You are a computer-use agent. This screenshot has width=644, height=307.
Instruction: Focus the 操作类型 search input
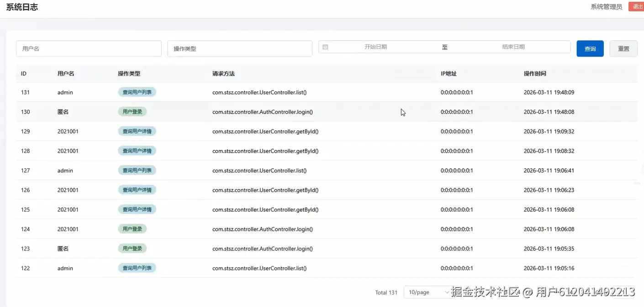click(240, 48)
